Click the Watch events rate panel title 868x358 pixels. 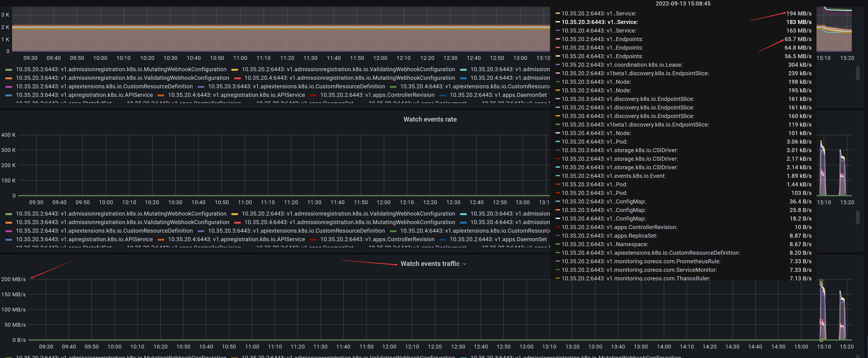pos(430,119)
